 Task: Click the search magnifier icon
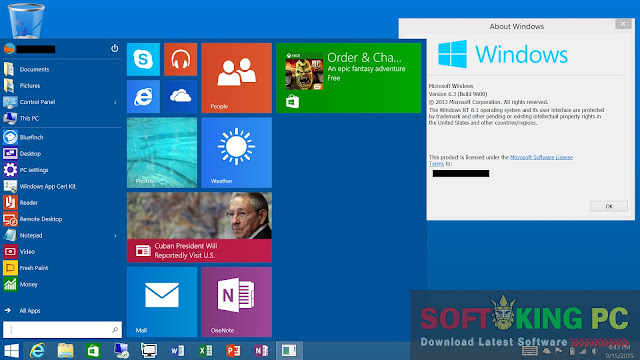point(115,330)
